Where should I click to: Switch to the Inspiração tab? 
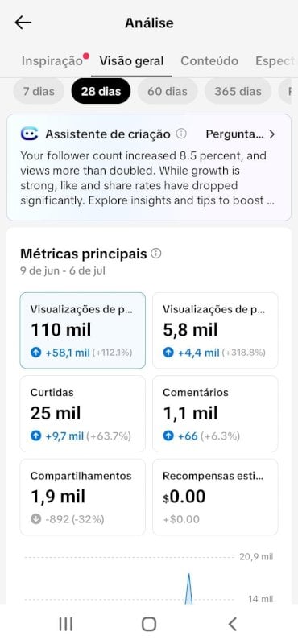pos(52,61)
